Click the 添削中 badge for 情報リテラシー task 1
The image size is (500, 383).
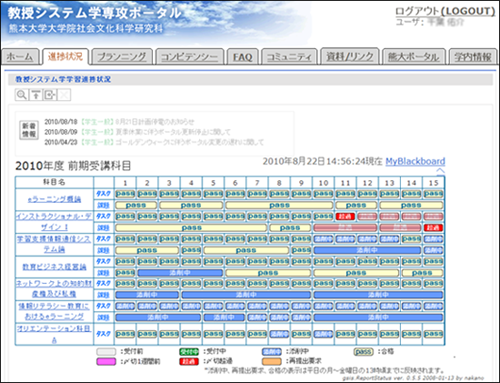pos(125,306)
